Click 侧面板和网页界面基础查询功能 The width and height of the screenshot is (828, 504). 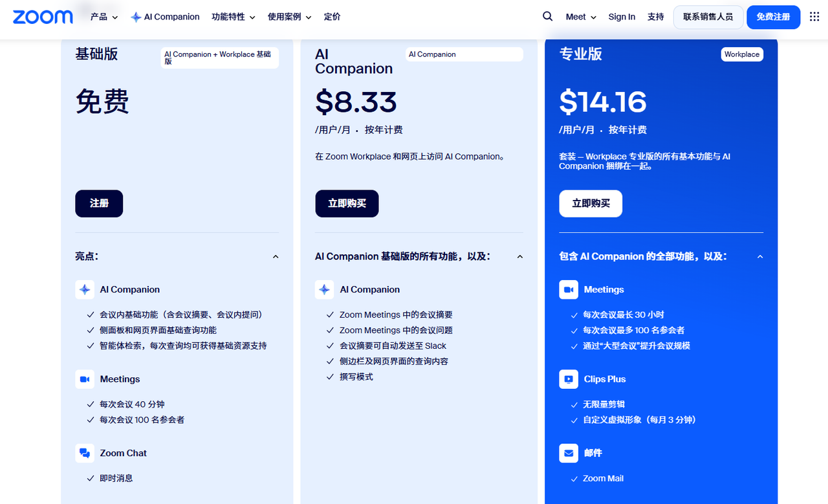tap(158, 331)
